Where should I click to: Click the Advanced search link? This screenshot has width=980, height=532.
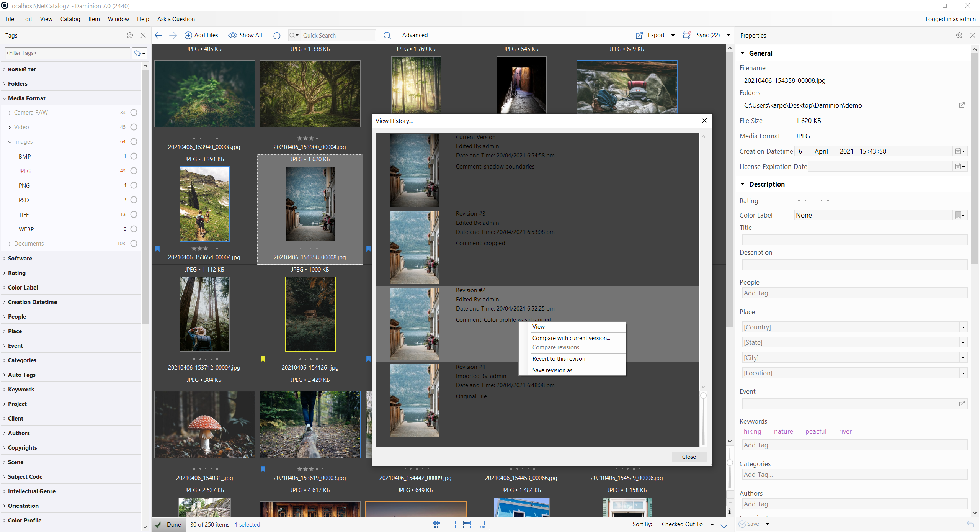(415, 35)
